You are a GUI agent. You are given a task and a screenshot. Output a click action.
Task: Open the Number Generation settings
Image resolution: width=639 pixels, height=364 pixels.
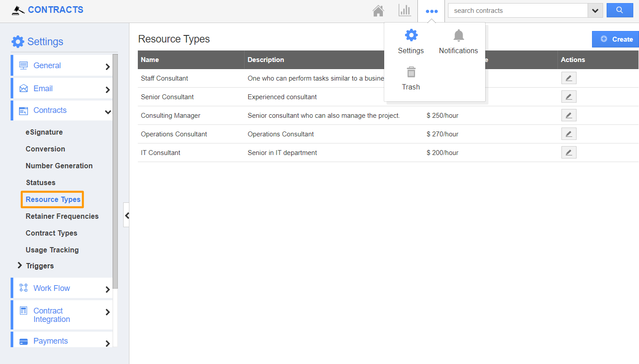[59, 166]
